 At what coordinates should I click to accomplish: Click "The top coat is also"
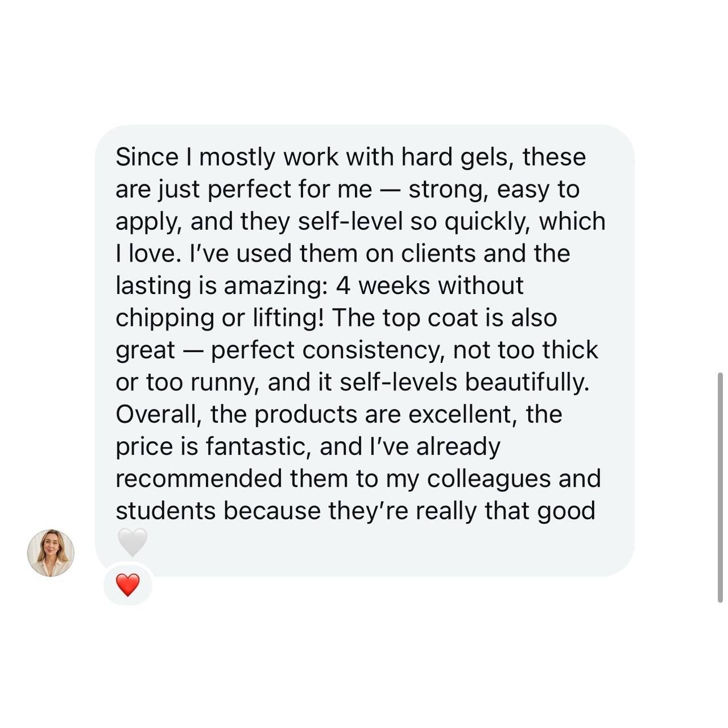(x=444, y=317)
